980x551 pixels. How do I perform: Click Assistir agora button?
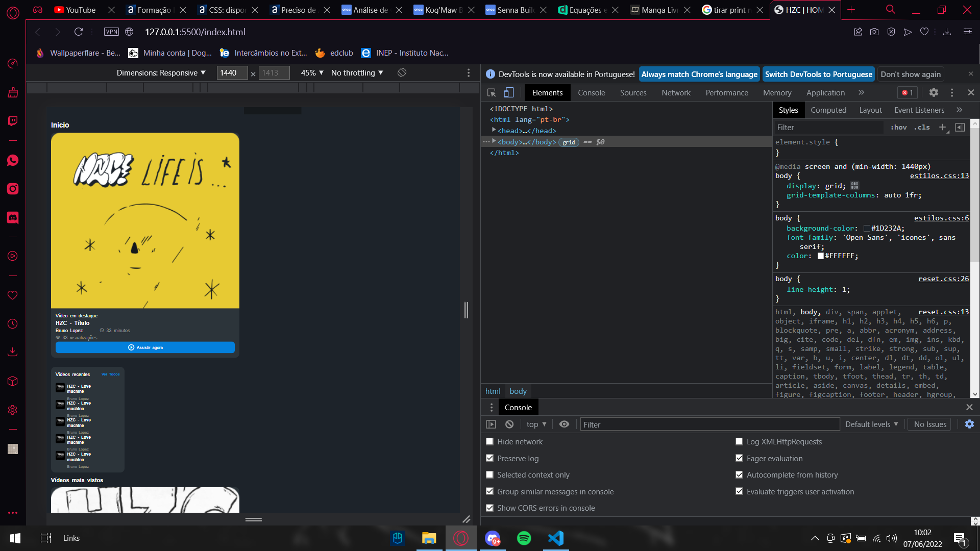point(145,347)
